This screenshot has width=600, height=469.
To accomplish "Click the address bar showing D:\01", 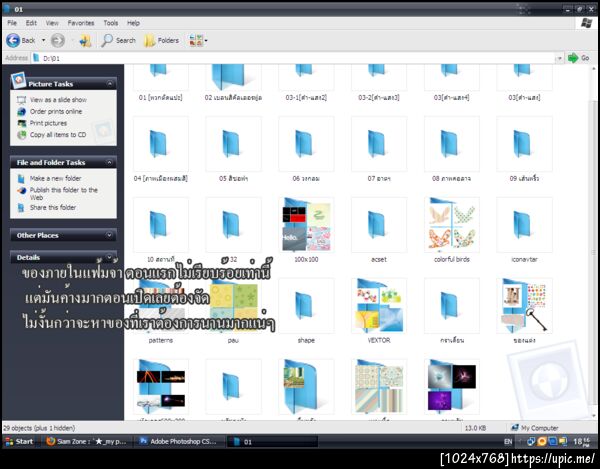I will pos(293,58).
